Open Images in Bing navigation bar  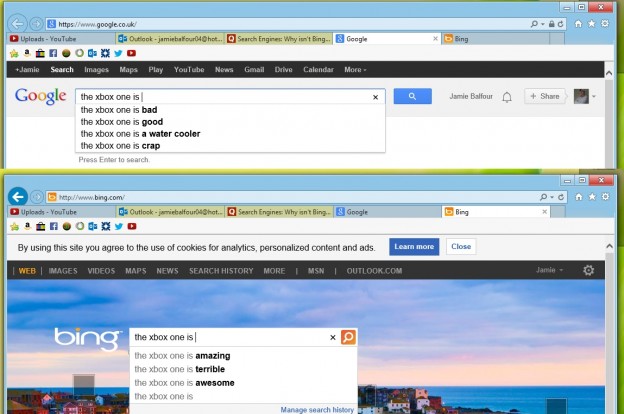(x=62, y=271)
